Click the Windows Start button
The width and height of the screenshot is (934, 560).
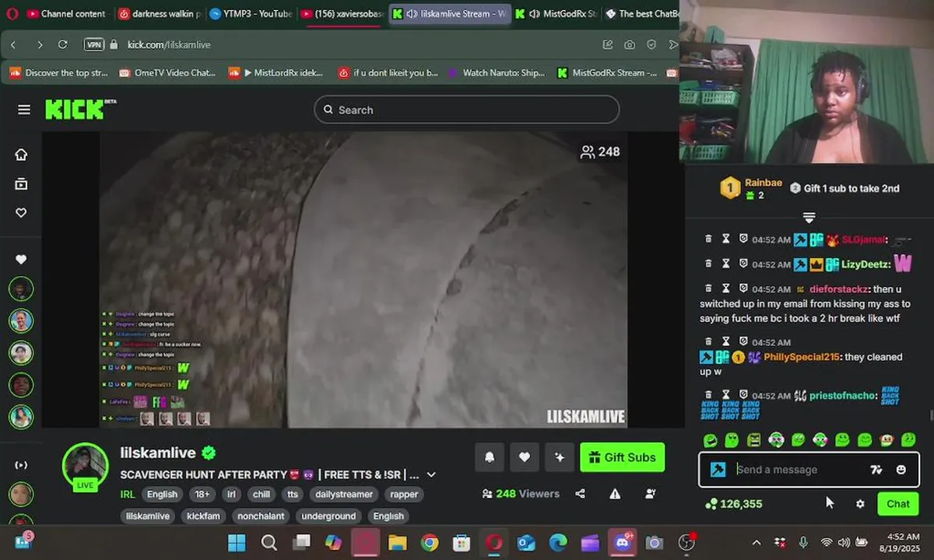(x=237, y=542)
